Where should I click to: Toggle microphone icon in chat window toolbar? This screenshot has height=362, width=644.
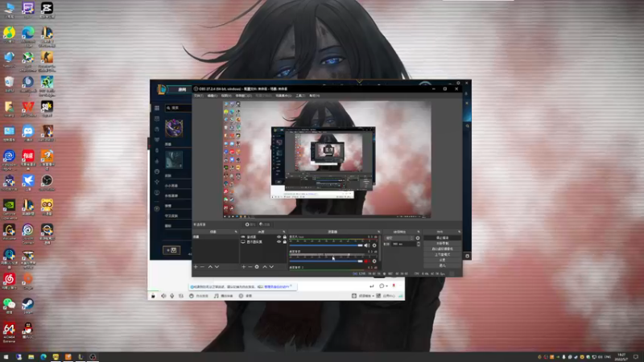tap(172, 296)
